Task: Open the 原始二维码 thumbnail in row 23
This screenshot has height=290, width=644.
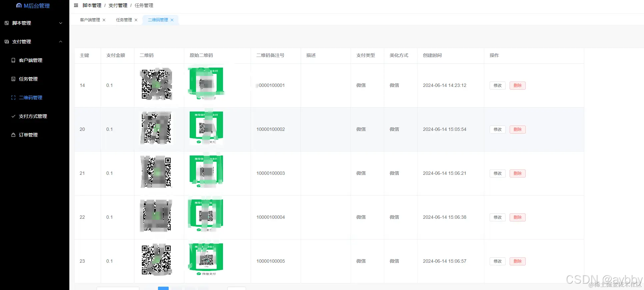Action: pos(206,260)
